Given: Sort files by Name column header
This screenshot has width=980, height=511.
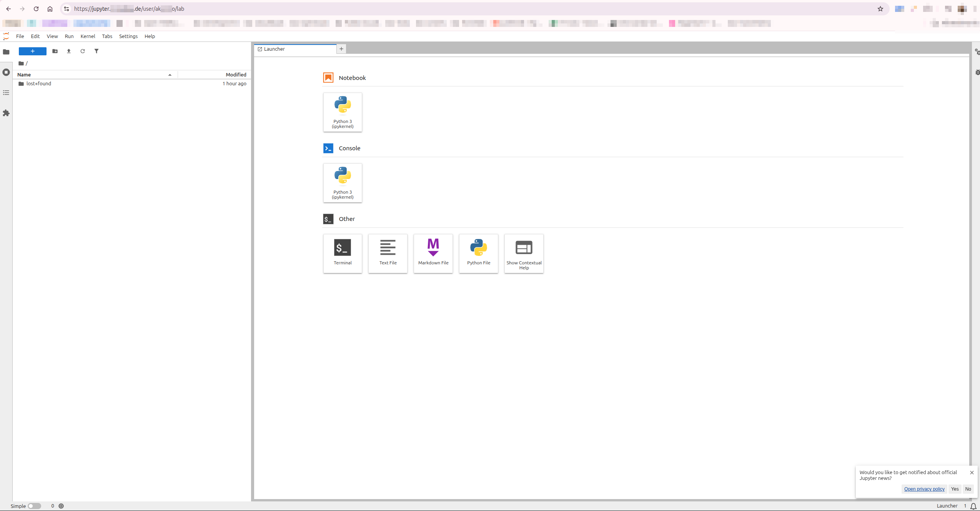Looking at the screenshot, I should click(24, 75).
